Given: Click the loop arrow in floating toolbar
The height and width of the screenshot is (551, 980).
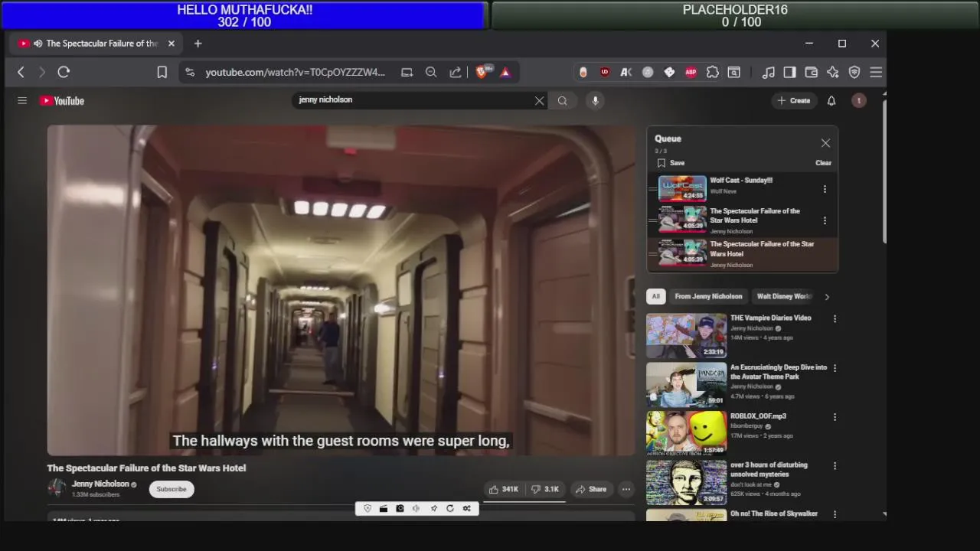Looking at the screenshot, I should [450, 508].
